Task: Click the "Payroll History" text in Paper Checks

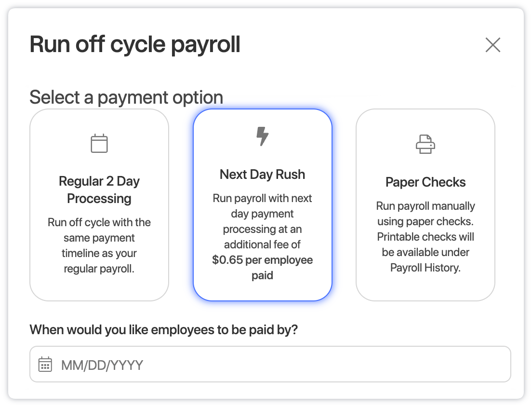Action: (x=425, y=268)
